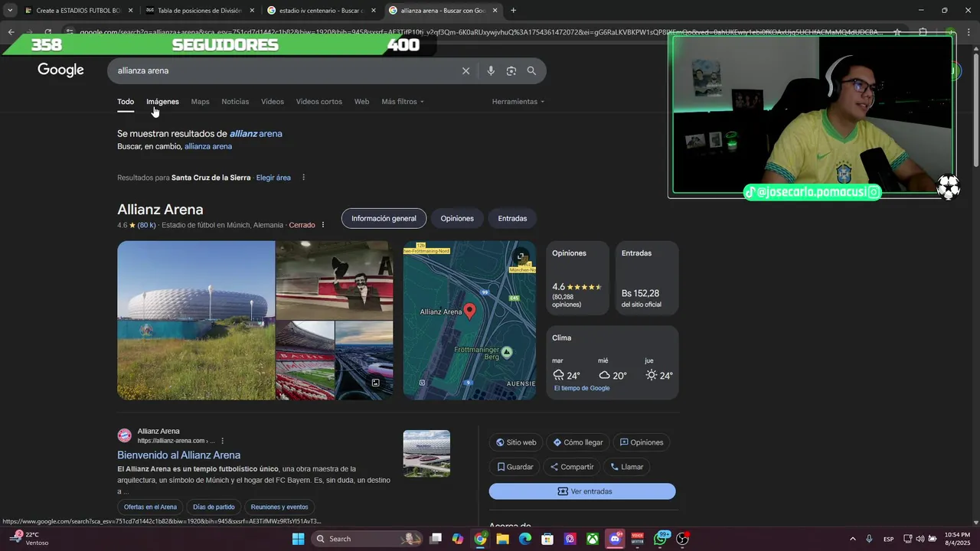Screen dimensions: 980x551
Task: Search instead for allianza arena link
Action: click(208, 146)
